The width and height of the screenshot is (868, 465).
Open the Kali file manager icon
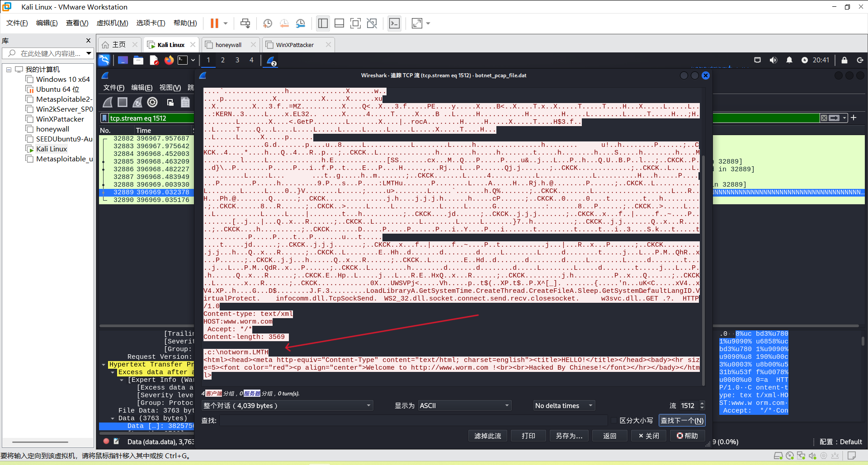[x=138, y=60]
